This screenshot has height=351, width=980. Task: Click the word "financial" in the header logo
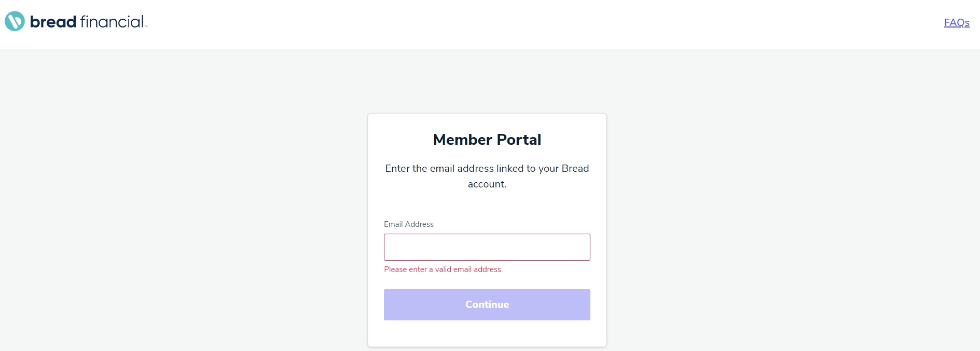[112, 22]
